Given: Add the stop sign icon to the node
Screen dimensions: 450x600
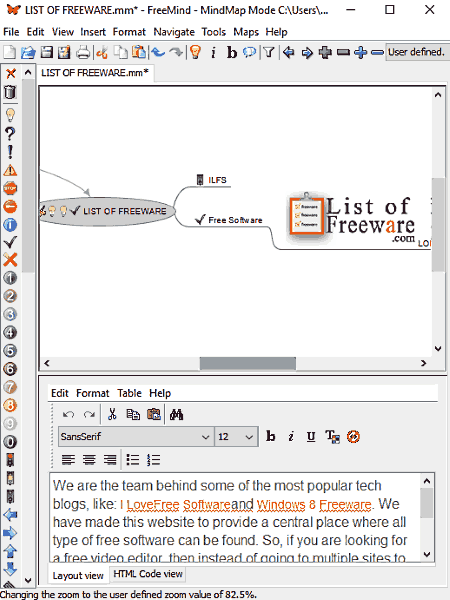Looking at the screenshot, I should tap(10, 188).
